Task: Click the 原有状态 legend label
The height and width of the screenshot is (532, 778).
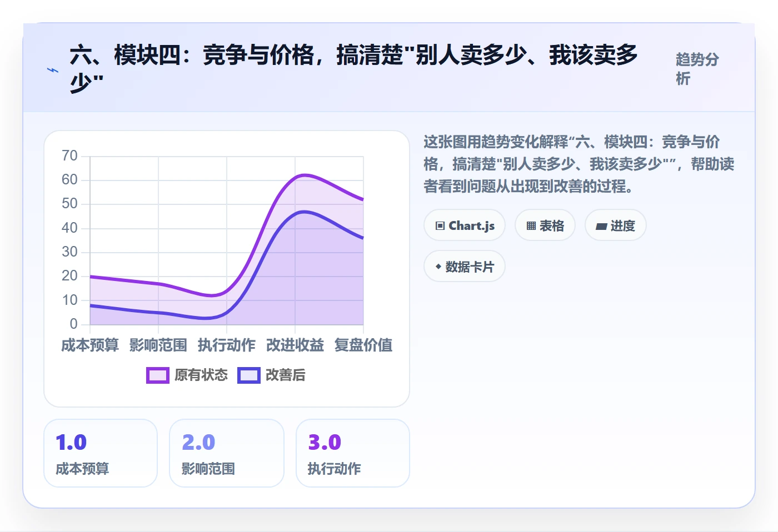Action: click(201, 375)
